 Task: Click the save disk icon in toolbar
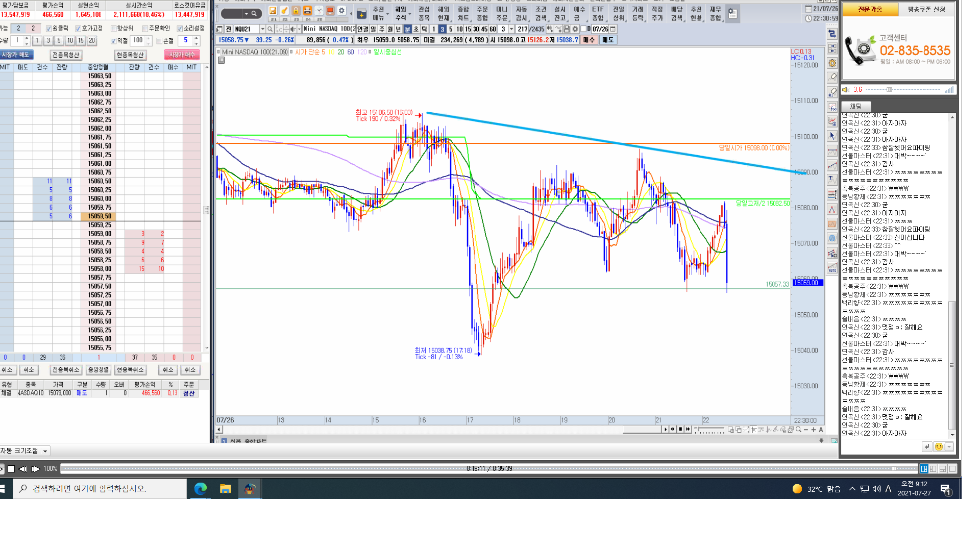click(273, 11)
